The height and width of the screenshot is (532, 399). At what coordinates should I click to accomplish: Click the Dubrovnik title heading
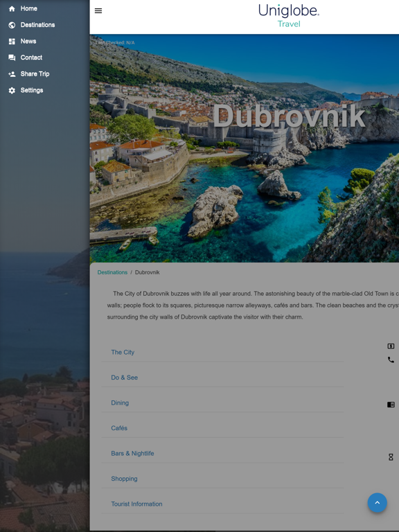(x=289, y=116)
